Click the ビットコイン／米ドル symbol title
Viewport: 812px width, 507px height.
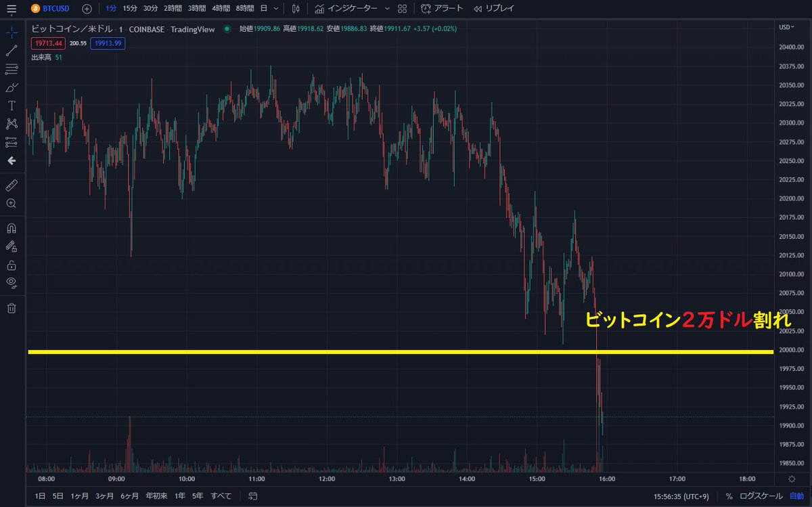click(x=72, y=29)
